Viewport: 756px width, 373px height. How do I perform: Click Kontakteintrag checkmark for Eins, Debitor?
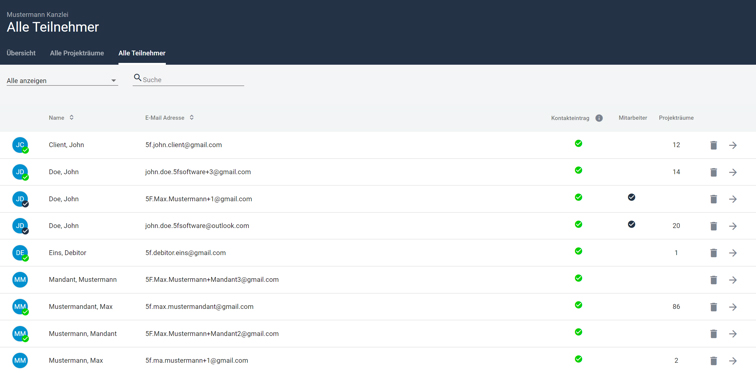[x=578, y=251]
